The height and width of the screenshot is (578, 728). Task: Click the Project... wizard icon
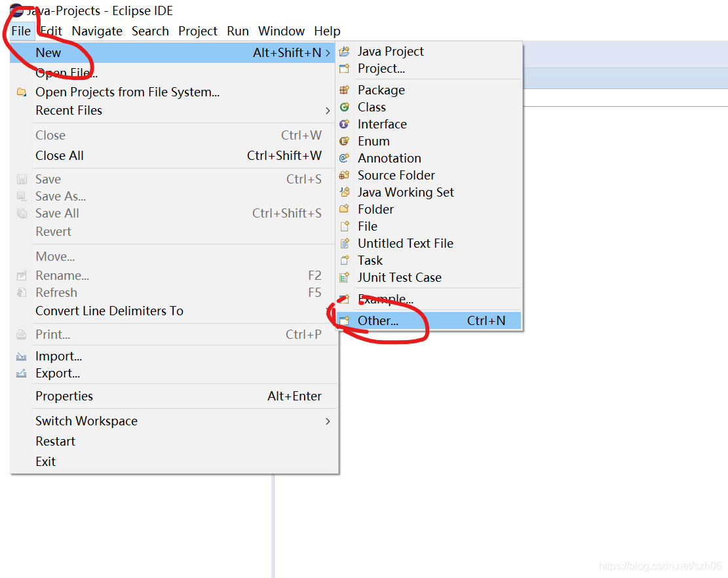pos(345,69)
